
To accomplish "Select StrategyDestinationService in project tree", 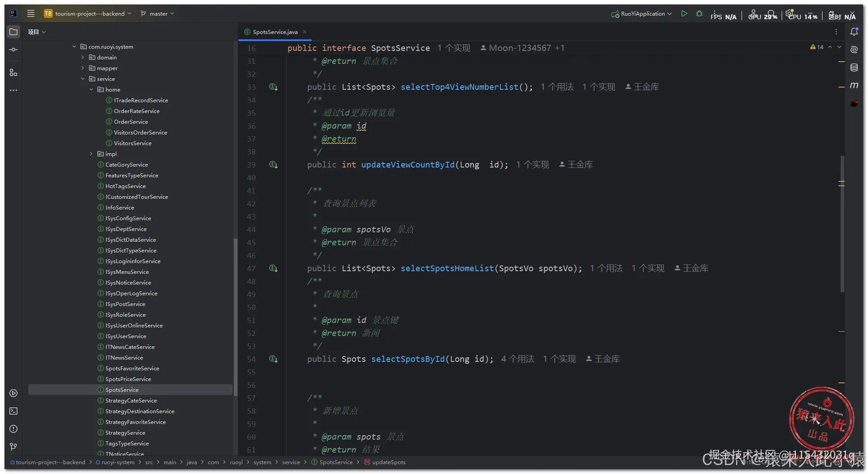I will coord(135,411).
